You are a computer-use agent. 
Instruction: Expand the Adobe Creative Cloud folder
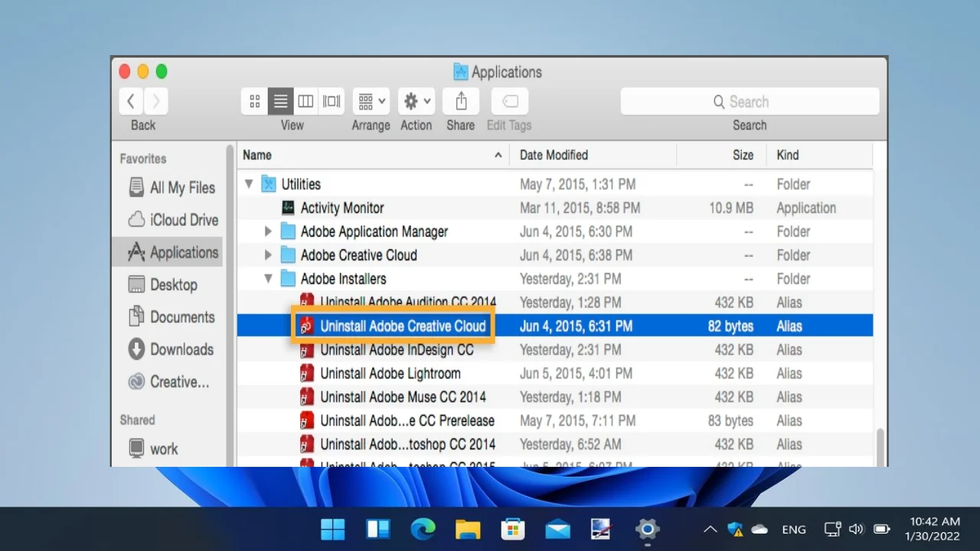click(268, 255)
